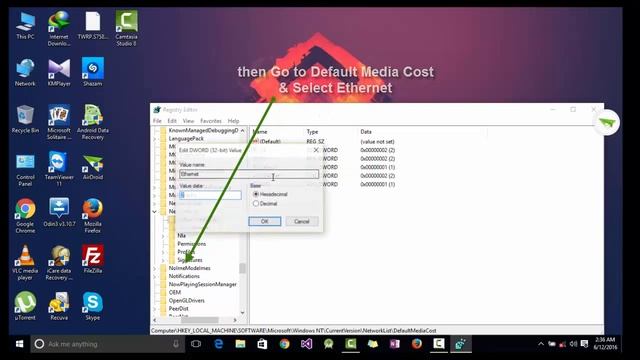Image resolution: width=640 pixels, height=360 pixels.
Task: Select NoImeModelmes registry key
Action: coord(189,268)
